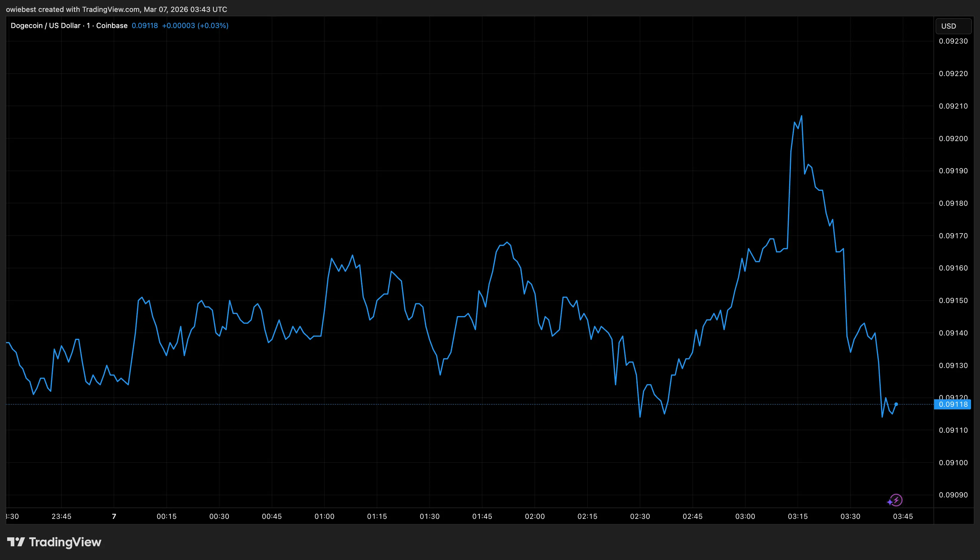Click the 0.09118 price in chart legend
Viewport: 980px width, 560px height.
click(145, 25)
